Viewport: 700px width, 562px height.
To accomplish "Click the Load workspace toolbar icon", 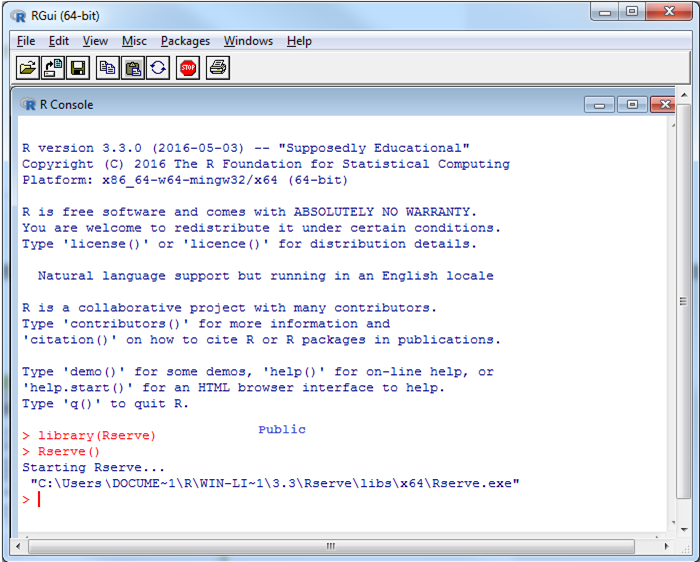I will tap(53, 68).
